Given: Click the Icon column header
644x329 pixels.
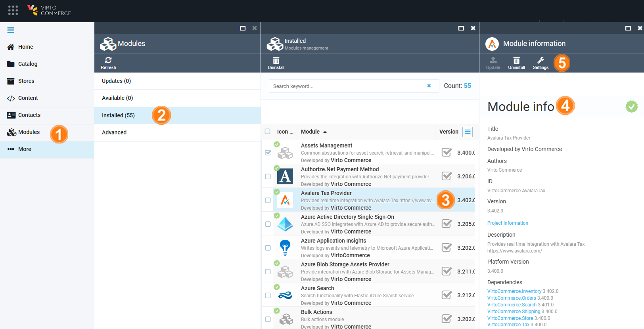Looking at the screenshot, I should pos(285,132).
